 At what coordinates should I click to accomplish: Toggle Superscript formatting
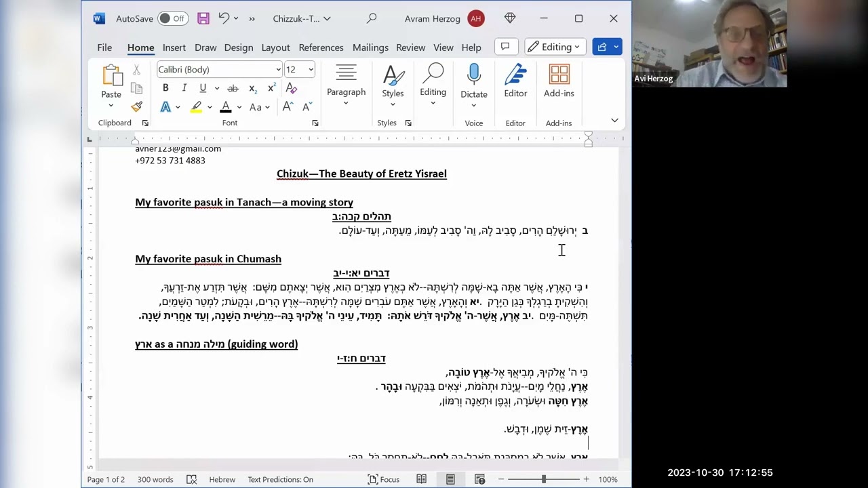(x=271, y=88)
